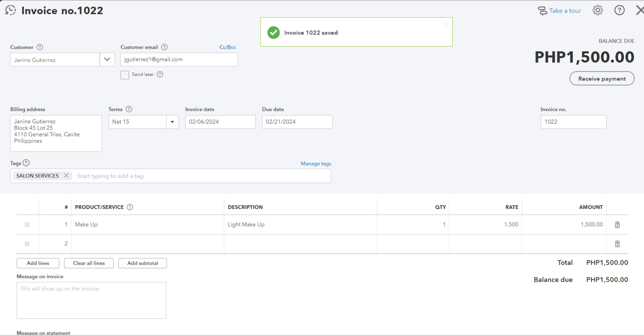Click the large PHP1,500.00 balance due amount
Screen dimensions: 644x335
tap(584, 57)
